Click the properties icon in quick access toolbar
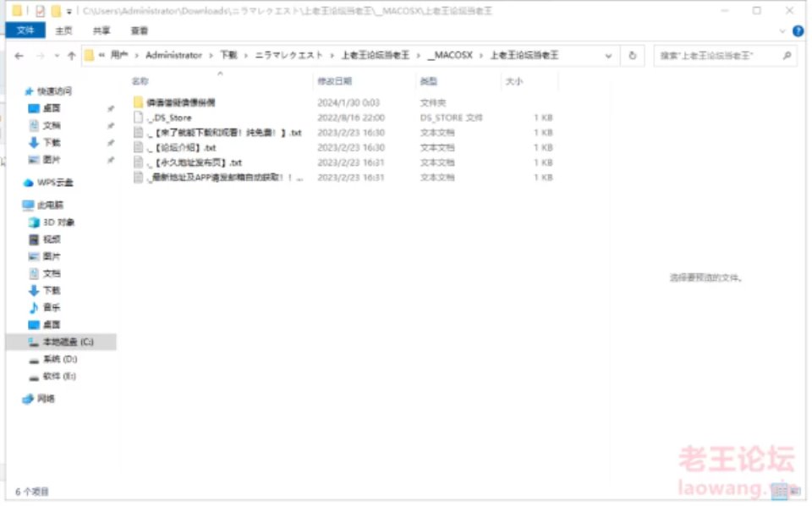This screenshot has height=506, width=812. point(39,11)
